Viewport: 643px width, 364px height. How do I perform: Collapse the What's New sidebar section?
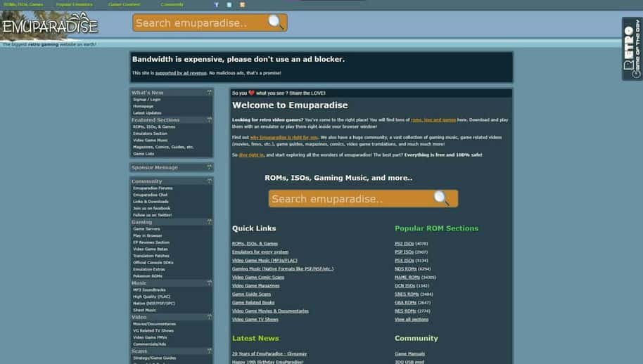coord(209,93)
